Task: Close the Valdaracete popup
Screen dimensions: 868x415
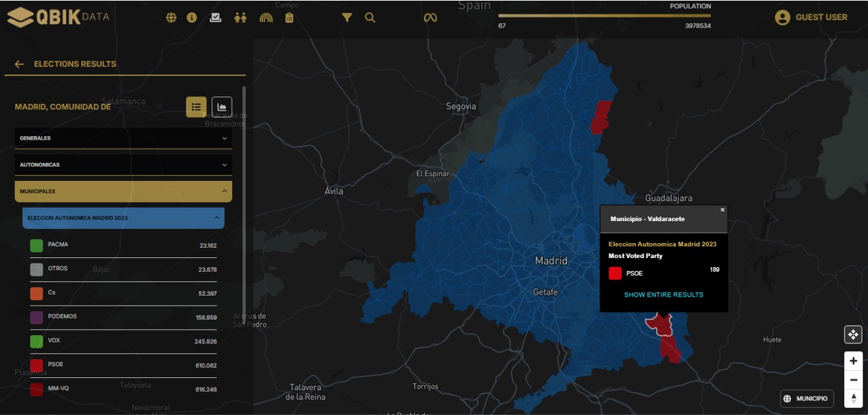Action: coord(723,210)
